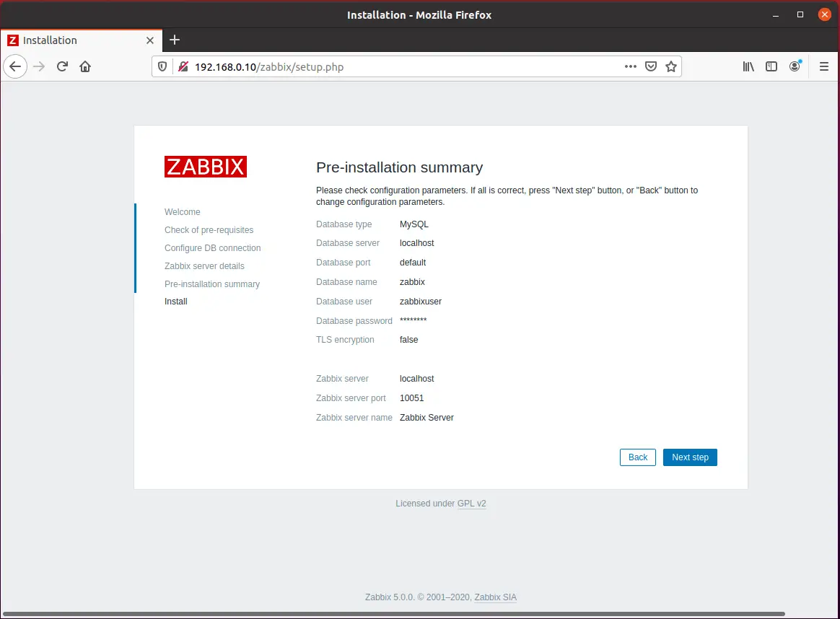Select Pre-installation summary step

[212, 284]
